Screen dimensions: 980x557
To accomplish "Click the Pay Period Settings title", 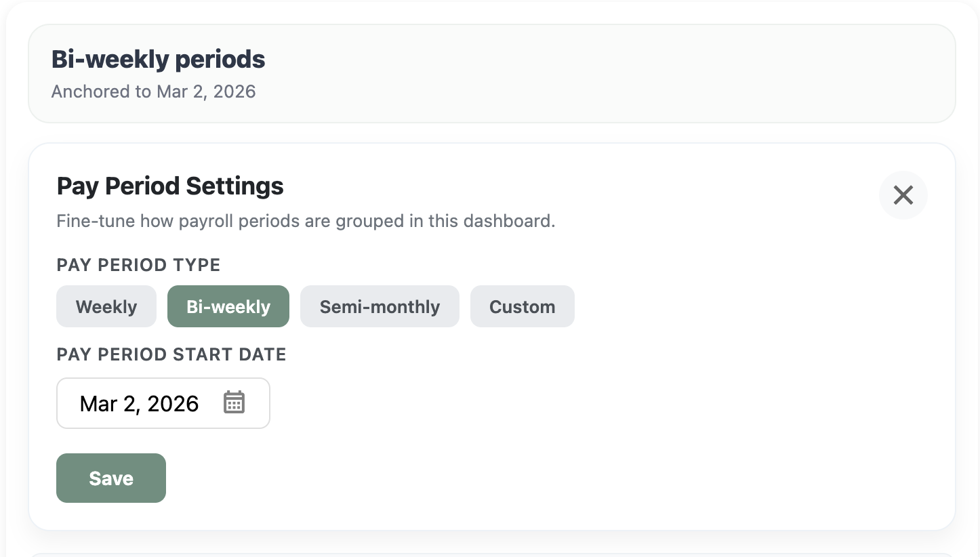I will (170, 186).
